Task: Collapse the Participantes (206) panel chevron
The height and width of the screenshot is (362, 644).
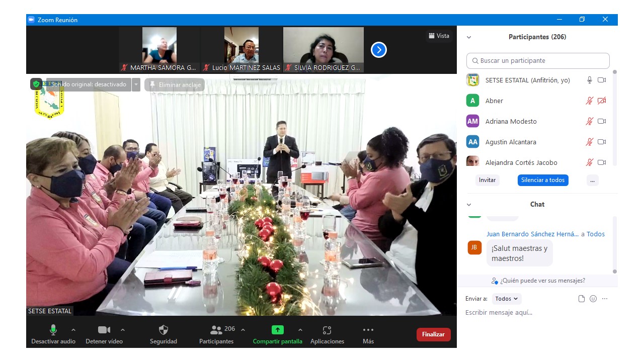Action: point(469,37)
